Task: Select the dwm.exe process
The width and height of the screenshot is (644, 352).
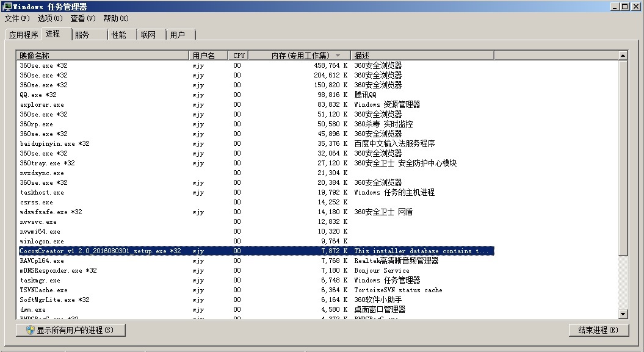Action: point(256,310)
